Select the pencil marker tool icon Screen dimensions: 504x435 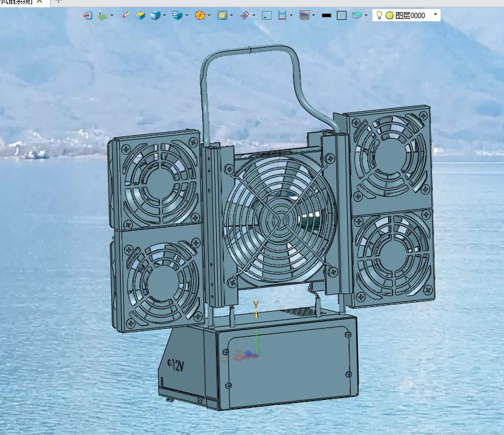click(126, 14)
